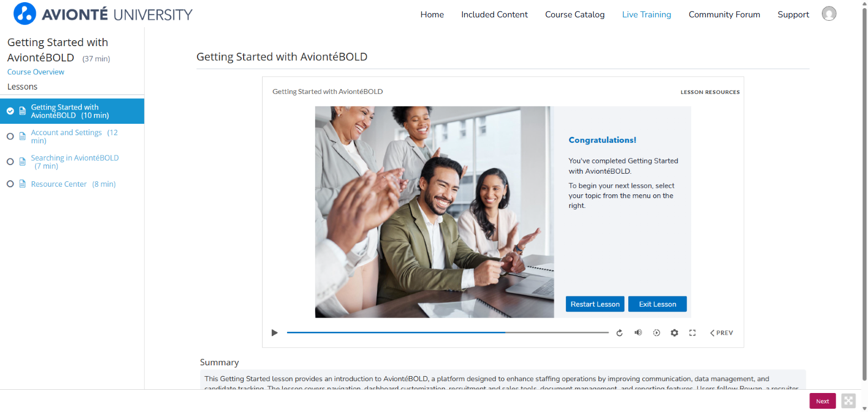This screenshot has width=868, height=412.
Task: Click document icon for Account and Settings
Action: click(x=22, y=136)
